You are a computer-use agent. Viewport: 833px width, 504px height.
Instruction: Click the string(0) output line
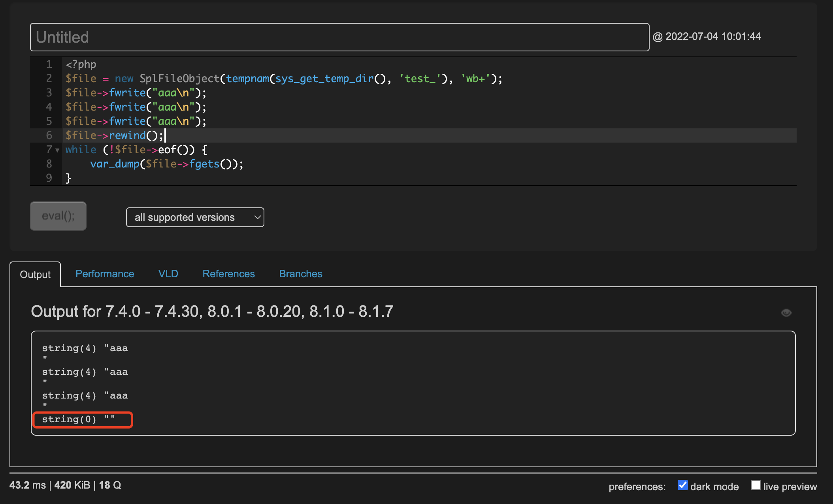pos(79,419)
